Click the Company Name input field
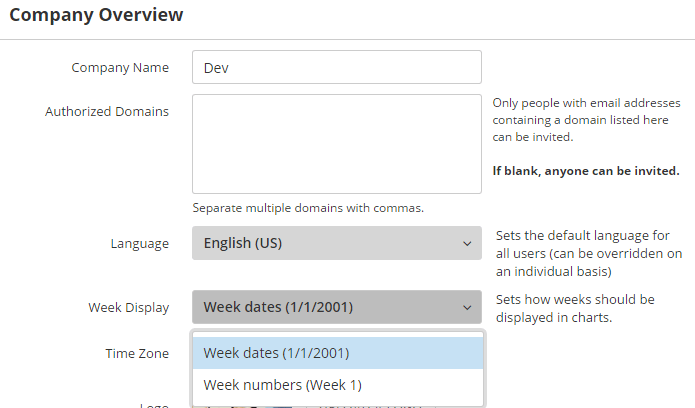 pos(337,67)
